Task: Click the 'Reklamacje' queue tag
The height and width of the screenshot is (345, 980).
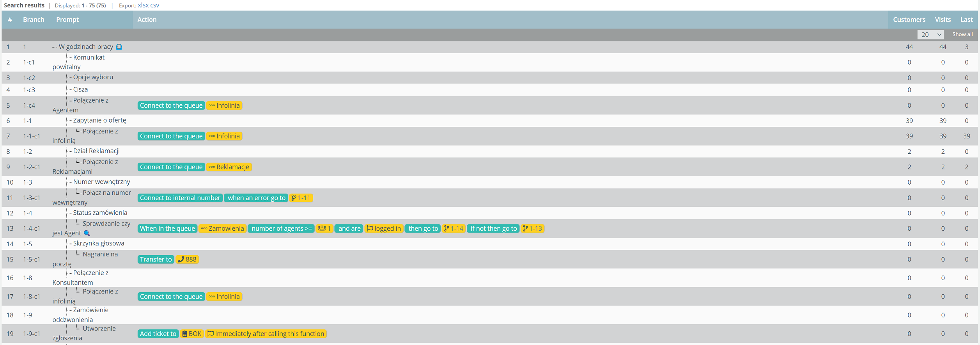Action: (229, 167)
